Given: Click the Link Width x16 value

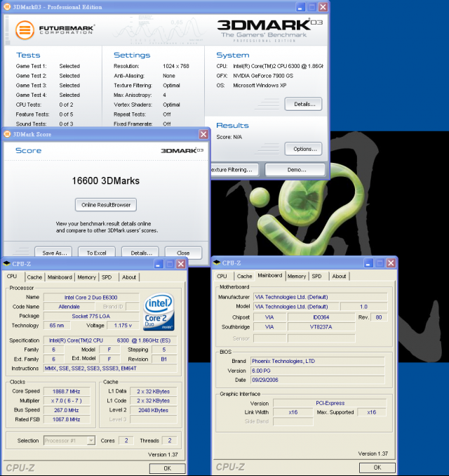Looking at the screenshot, I should click(x=293, y=412).
